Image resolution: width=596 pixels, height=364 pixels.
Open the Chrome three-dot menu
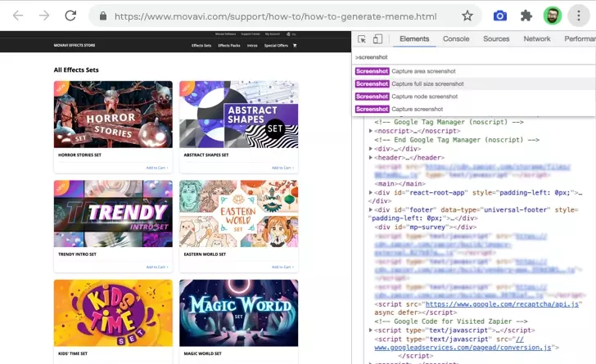579,16
